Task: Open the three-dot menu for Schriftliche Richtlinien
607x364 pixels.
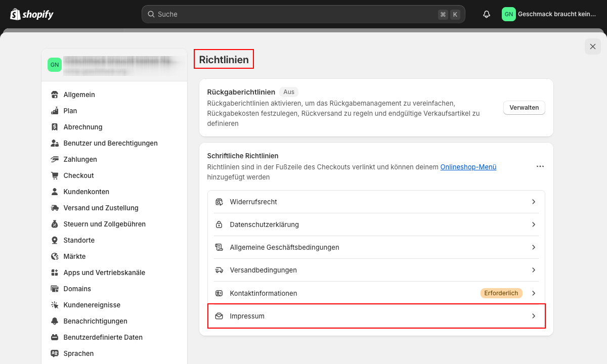Action: pos(540,166)
